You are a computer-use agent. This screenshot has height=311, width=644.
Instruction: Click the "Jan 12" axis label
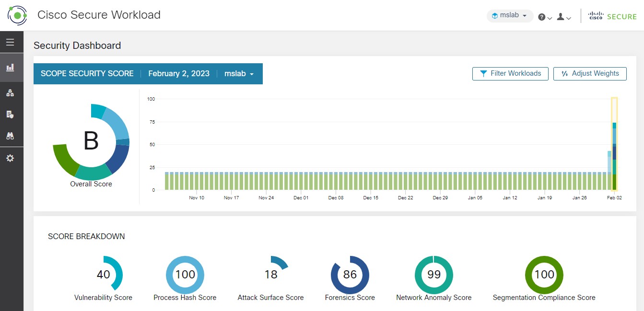pos(510,197)
